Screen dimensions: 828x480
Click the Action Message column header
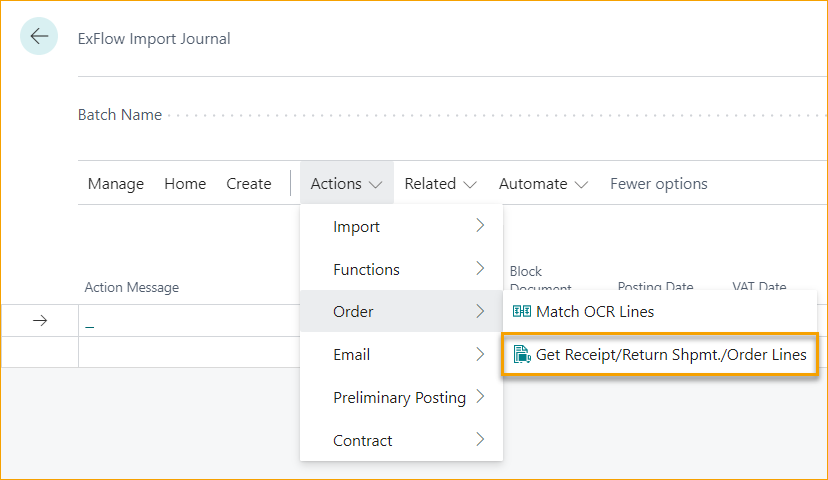pos(131,287)
